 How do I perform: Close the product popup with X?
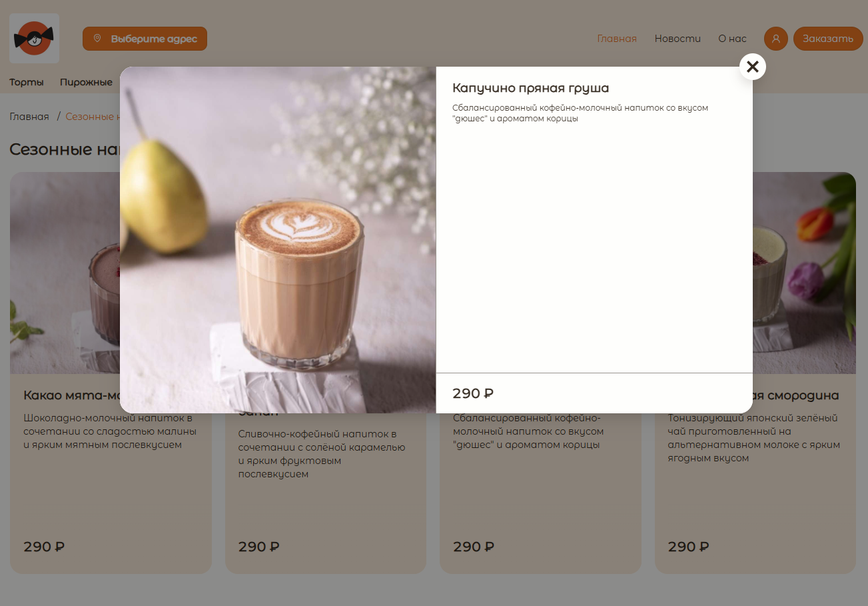point(753,67)
